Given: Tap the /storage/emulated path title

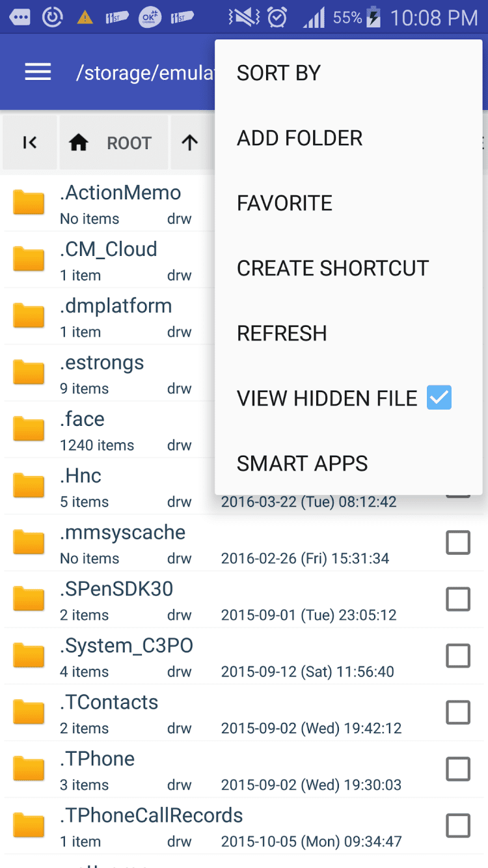Looking at the screenshot, I should pos(144,73).
